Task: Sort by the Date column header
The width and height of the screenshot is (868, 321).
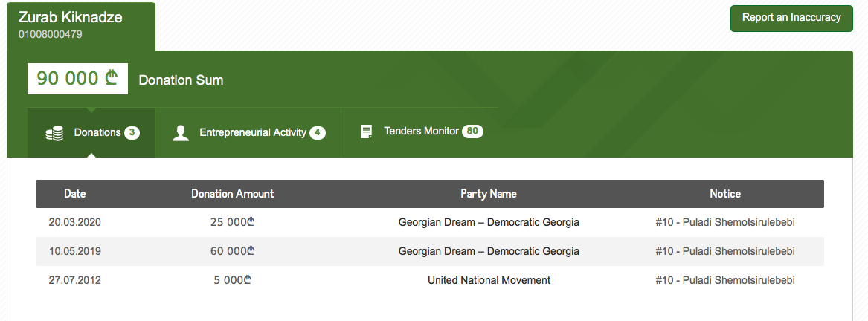Action: [x=74, y=194]
